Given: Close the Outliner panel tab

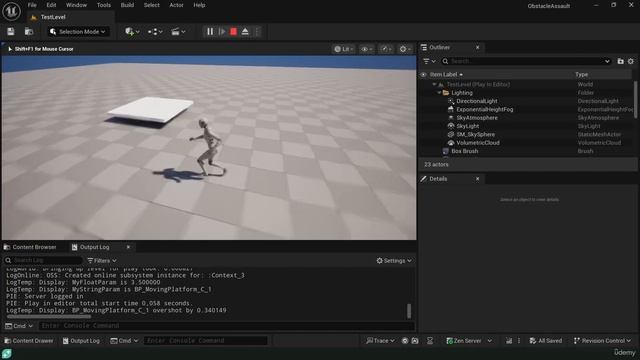Looking at the screenshot, I should tap(478, 47).
